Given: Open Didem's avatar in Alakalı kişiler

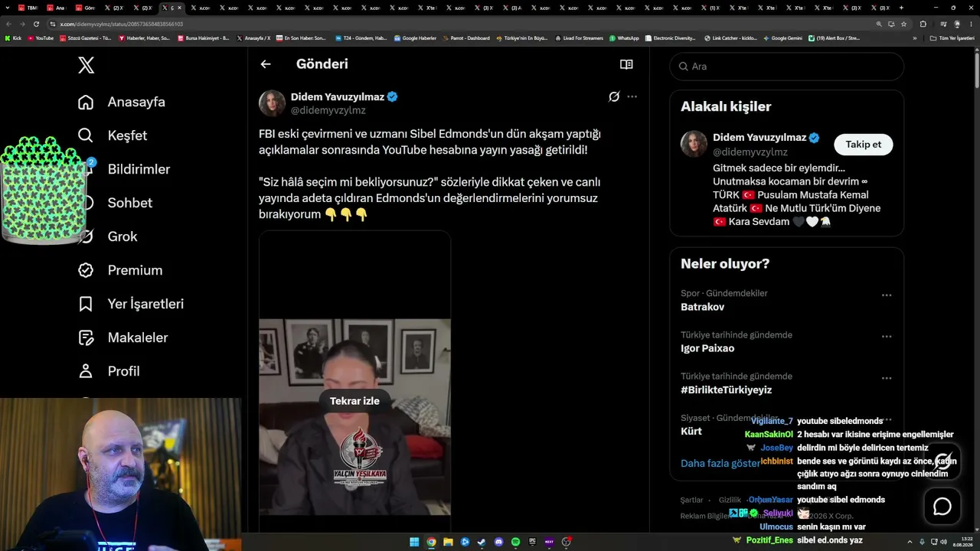Looking at the screenshot, I should point(694,144).
